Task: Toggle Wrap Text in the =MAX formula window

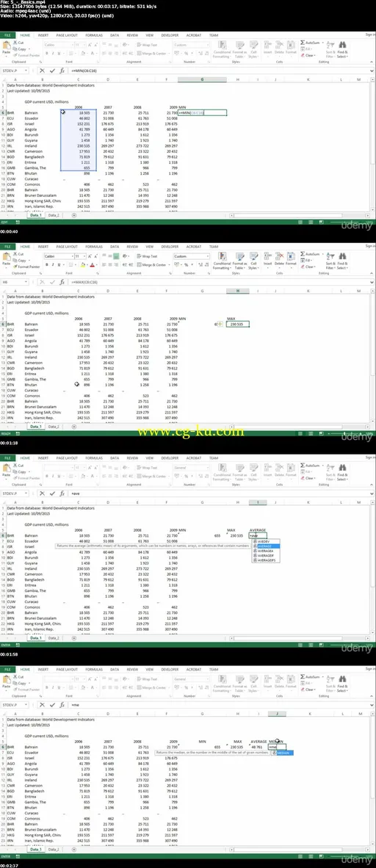Action: (147, 256)
